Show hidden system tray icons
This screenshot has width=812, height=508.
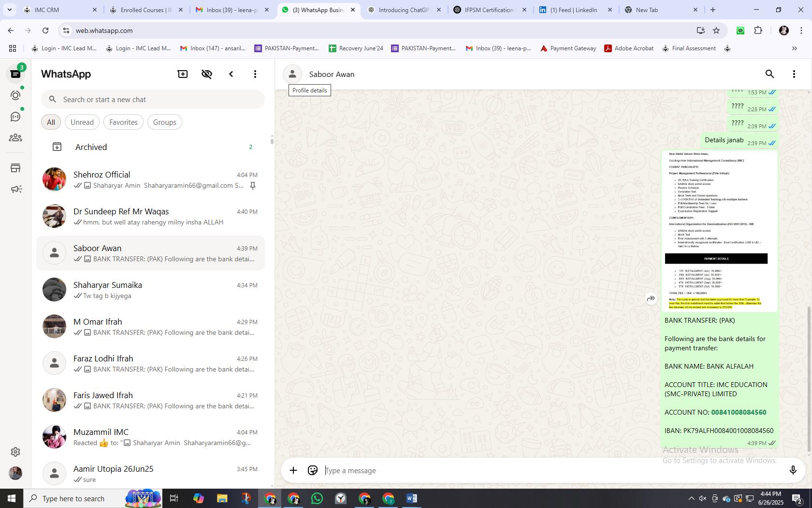coord(691,498)
